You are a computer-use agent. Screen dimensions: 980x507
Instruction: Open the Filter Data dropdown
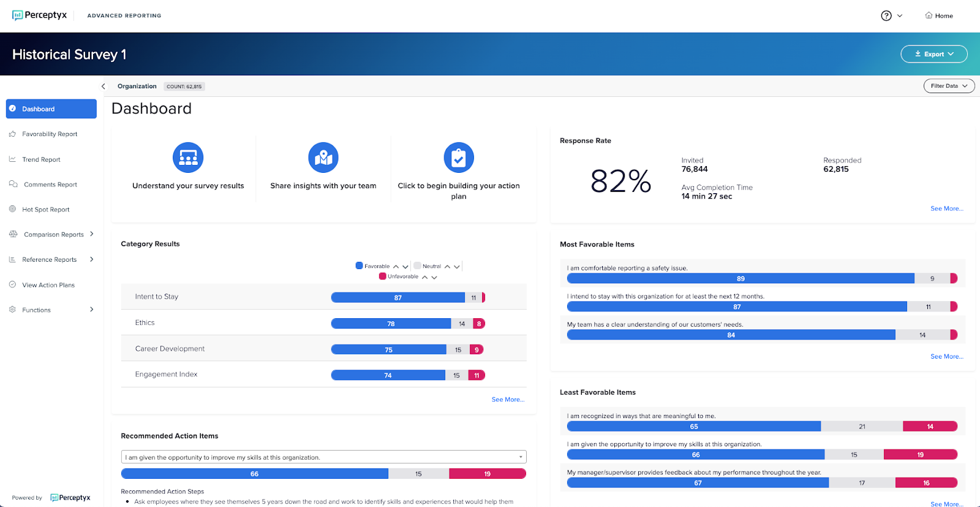[x=949, y=86]
